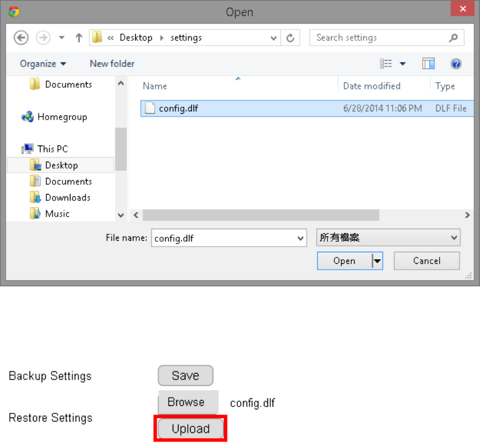The height and width of the screenshot is (448, 480).
Task: Change the view with the view icon
Action: click(x=386, y=64)
